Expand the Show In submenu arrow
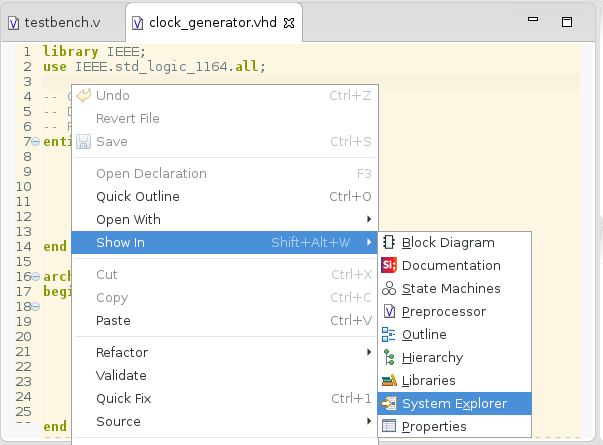This screenshot has width=603, height=445. pos(369,242)
